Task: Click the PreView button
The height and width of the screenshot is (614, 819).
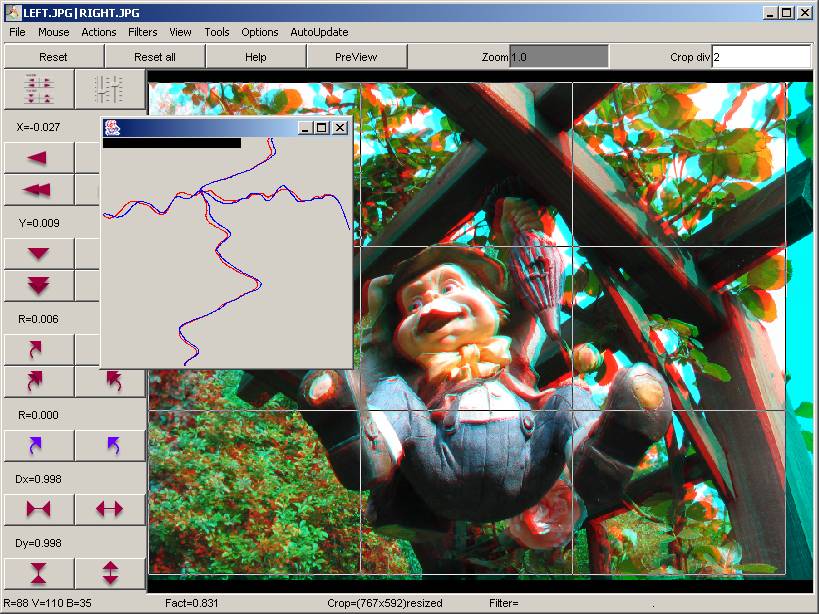Action: (x=356, y=57)
